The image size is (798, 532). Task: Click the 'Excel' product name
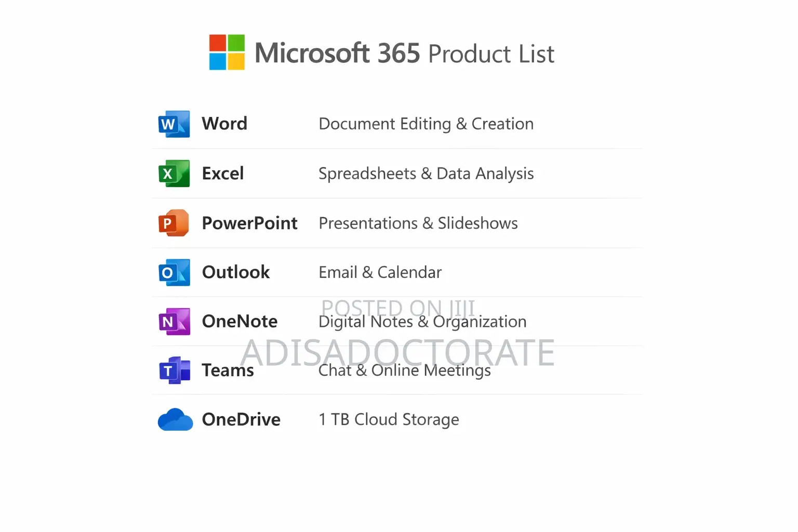click(223, 174)
